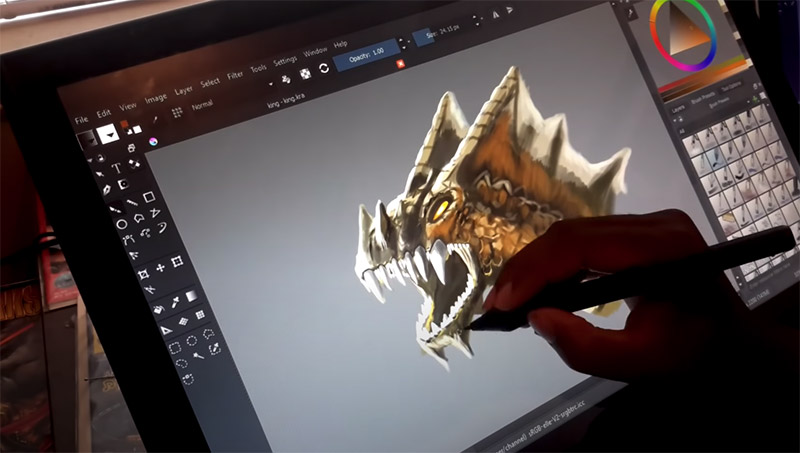
Task: Adjust the brush Size slider
Action: tap(442, 32)
